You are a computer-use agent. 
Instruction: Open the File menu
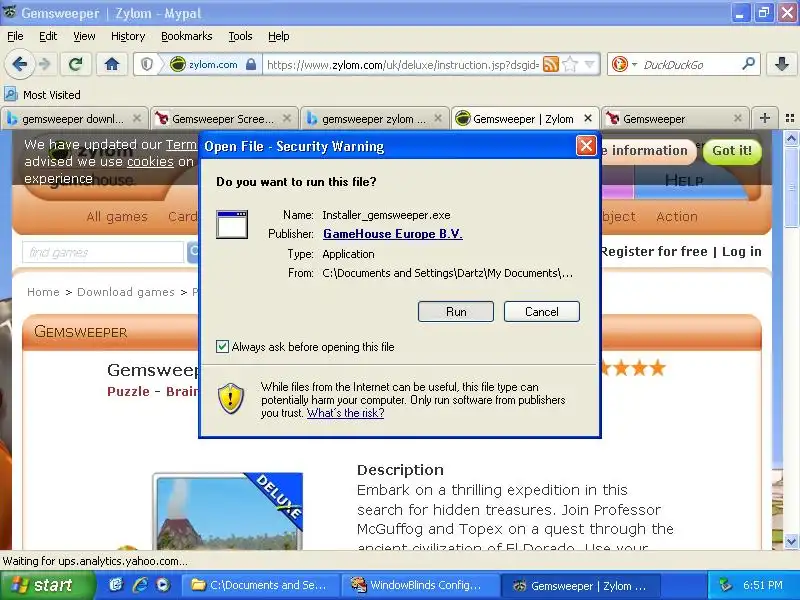tap(15, 36)
